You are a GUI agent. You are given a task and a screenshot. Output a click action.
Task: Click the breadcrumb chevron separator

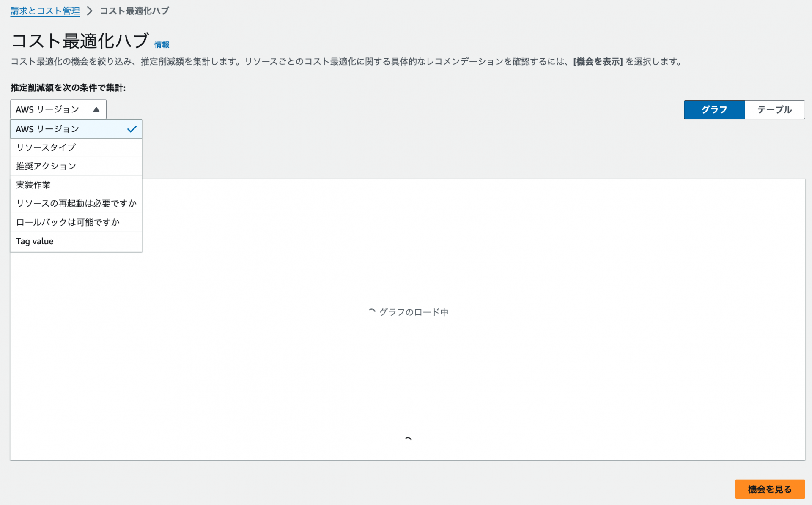[x=90, y=11]
